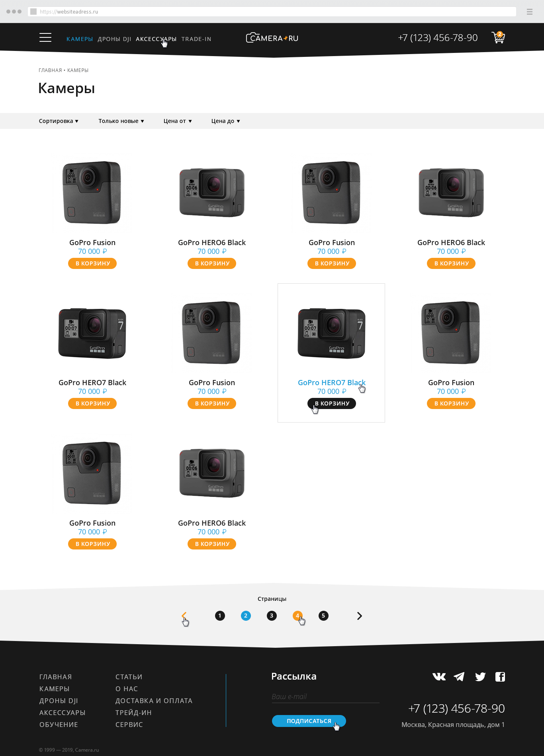This screenshot has width=544, height=756.
Task: Open footer link АКСЕССУАРЫ
Action: click(x=63, y=713)
